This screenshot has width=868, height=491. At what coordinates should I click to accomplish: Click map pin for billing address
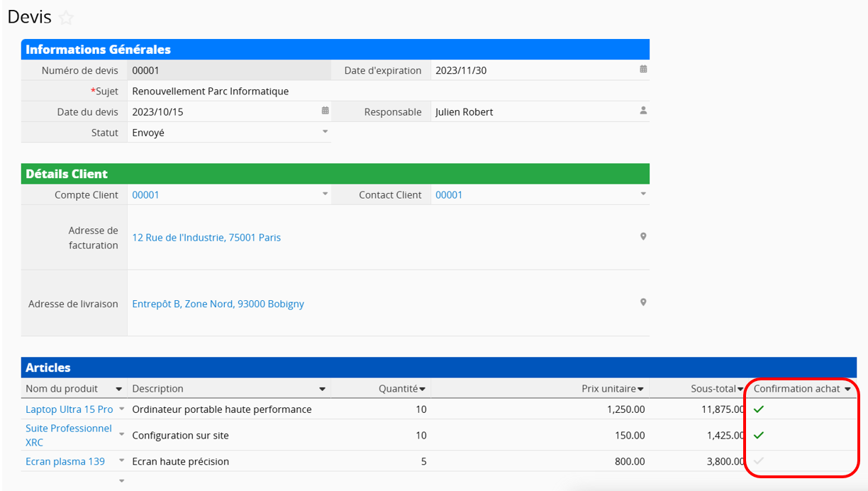(643, 236)
